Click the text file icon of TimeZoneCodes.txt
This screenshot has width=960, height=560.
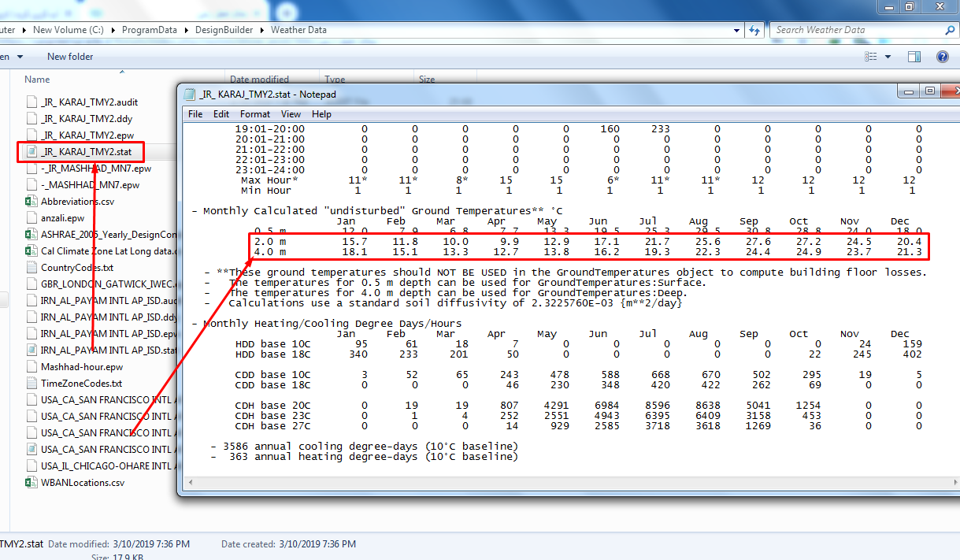point(32,383)
